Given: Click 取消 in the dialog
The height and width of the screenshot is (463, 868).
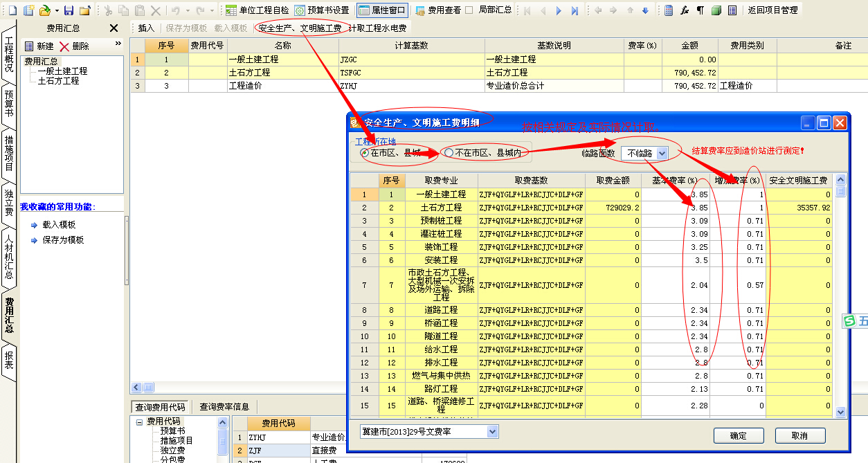Looking at the screenshot, I should [800, 435].
